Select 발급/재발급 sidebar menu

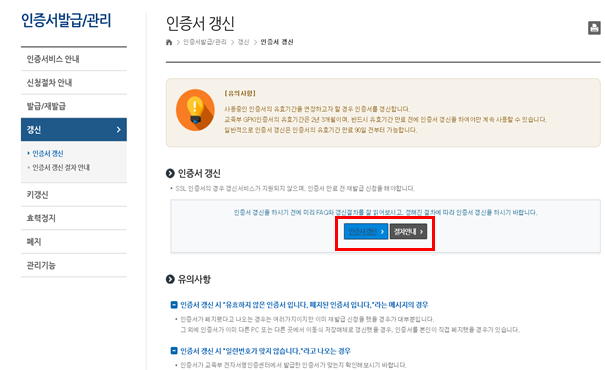(74, 106)
